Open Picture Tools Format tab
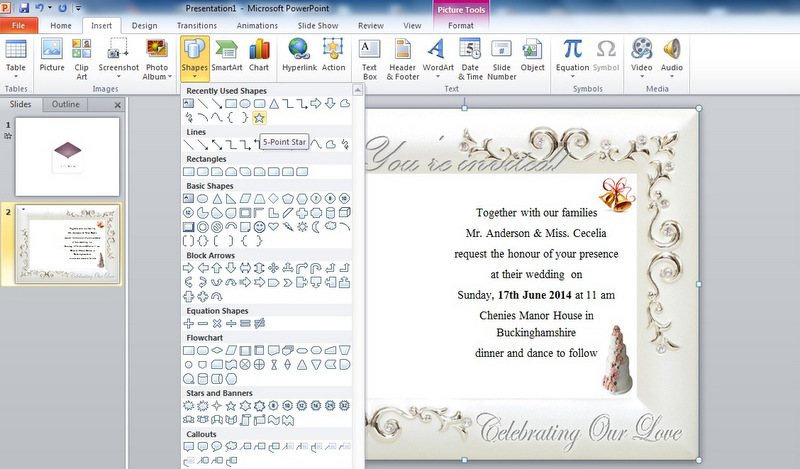The image size is (800, 469). point(461,26)
